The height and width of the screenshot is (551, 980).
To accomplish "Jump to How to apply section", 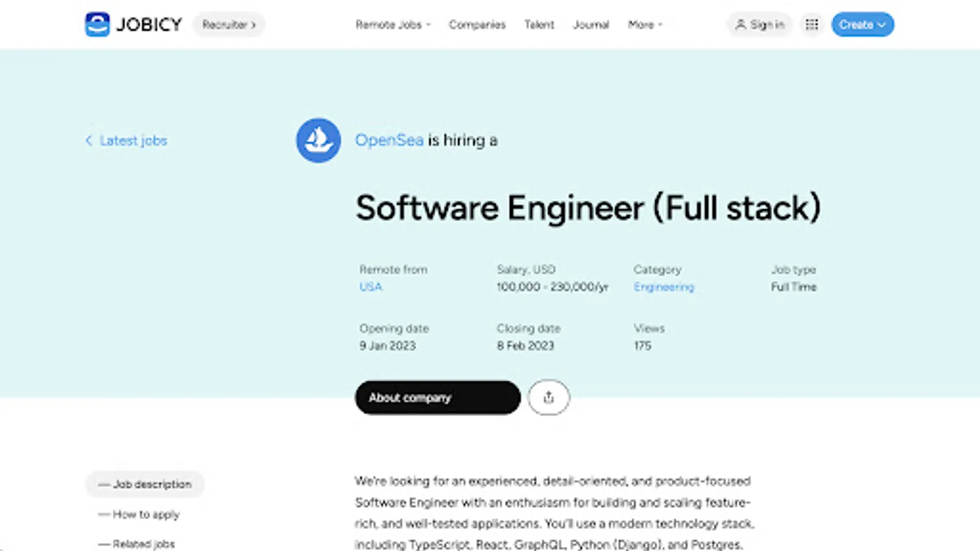I will (x=139, y=514).
